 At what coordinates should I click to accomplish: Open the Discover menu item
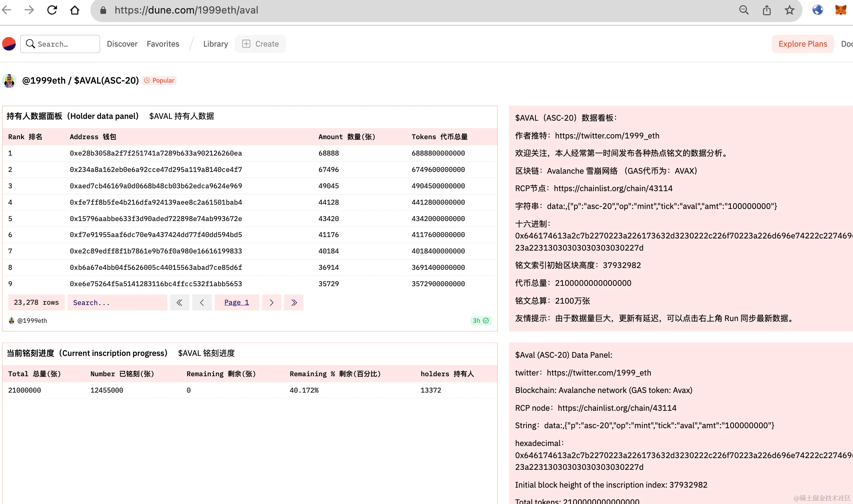122,44
